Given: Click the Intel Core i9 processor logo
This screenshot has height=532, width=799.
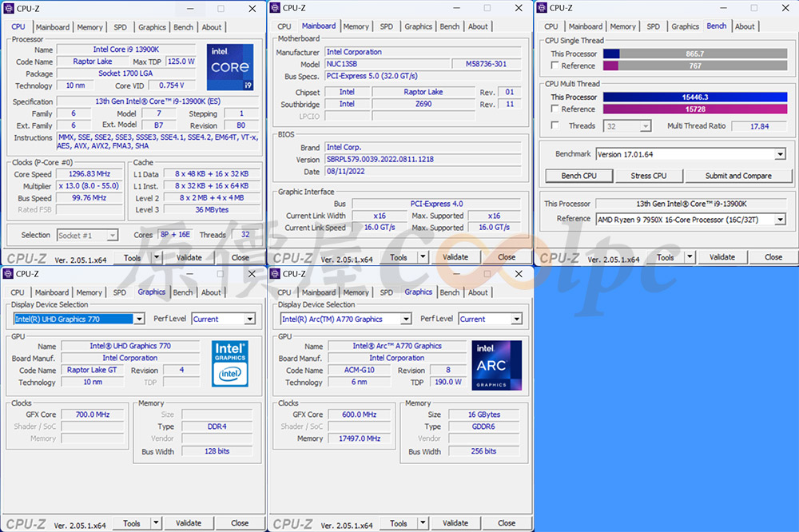Looking at the screenshot, I should coord(230,67).
